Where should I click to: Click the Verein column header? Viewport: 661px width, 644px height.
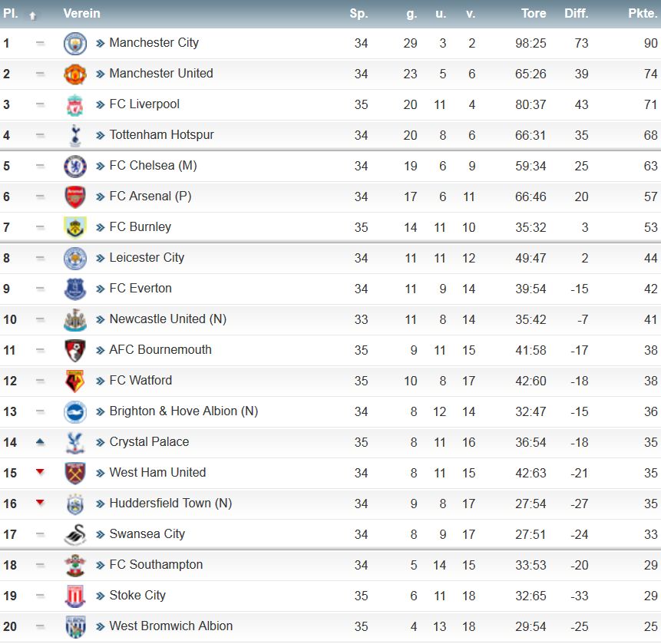click(82, 13)
